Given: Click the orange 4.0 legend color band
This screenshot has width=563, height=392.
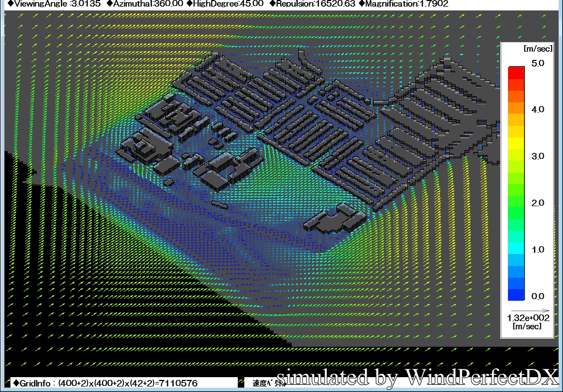Looking at the screenshot, I should [516, 109].
